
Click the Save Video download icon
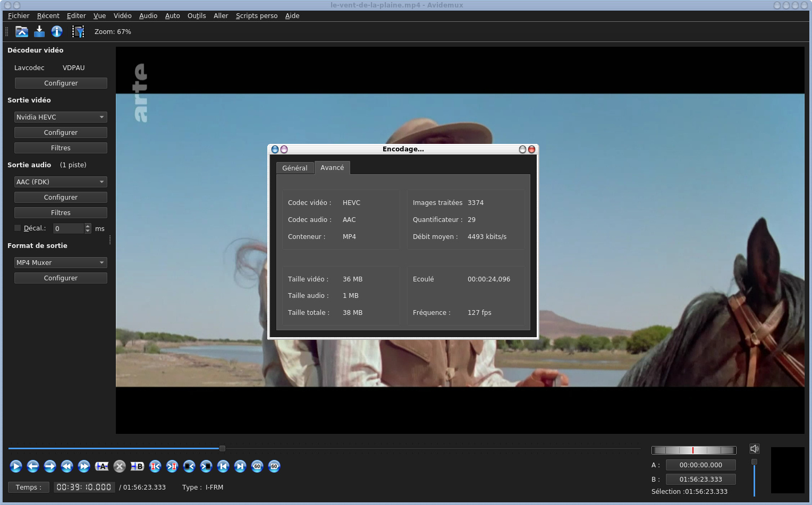[39, 32]
